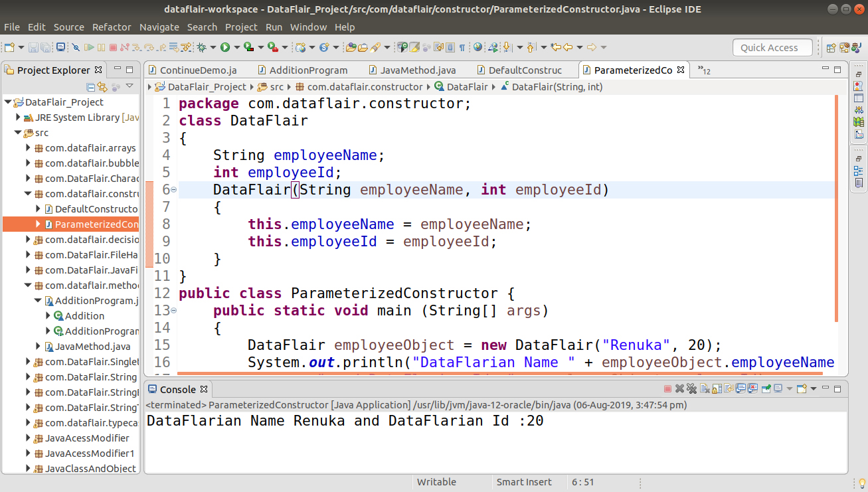868x492 pixels.
Task: Pin the Console with the green pin icon
Action: (x=766, y=390)
